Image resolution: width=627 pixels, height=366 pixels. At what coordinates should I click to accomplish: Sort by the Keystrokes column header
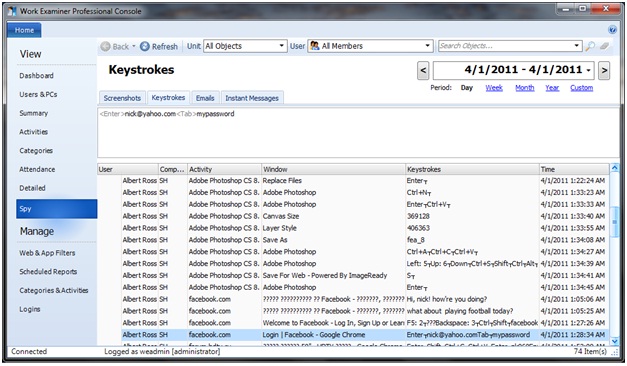(x=472, y=169)
